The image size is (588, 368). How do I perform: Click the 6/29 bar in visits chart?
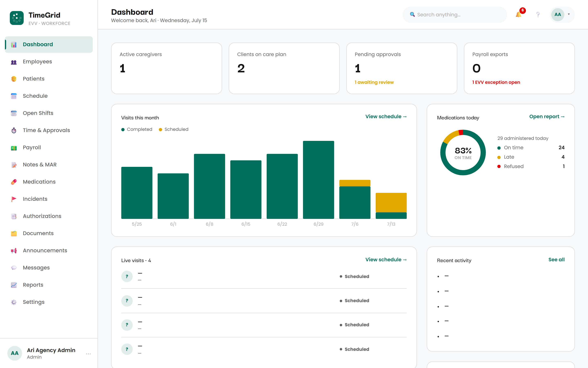318,180
